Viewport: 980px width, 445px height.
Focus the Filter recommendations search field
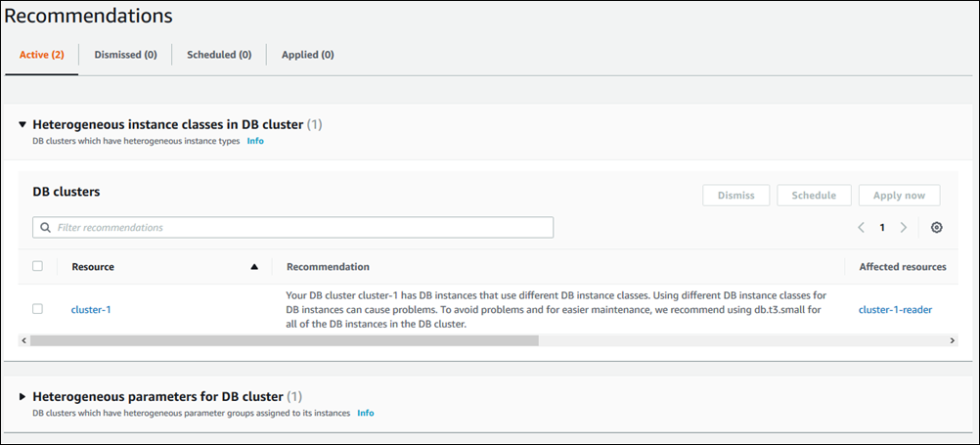pyautogui.click(x=298, y=227)
